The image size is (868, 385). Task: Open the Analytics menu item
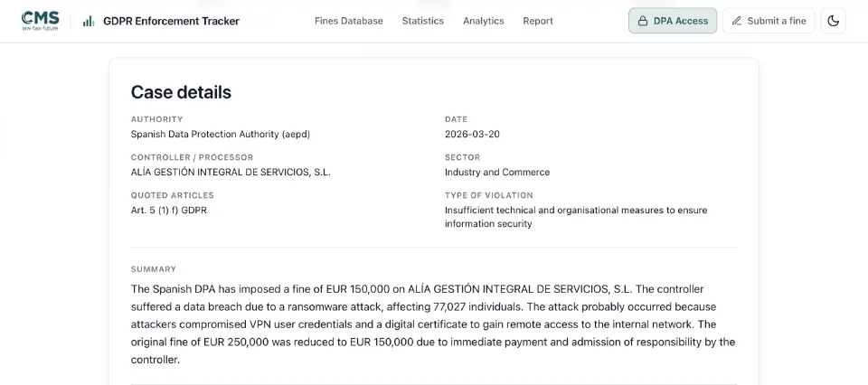pos(483,21)
